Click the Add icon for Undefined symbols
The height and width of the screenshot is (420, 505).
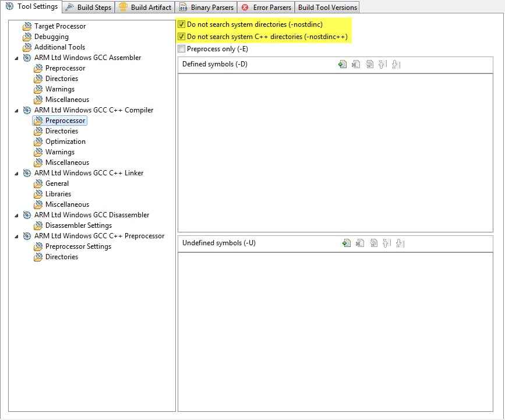coord(347,243)
